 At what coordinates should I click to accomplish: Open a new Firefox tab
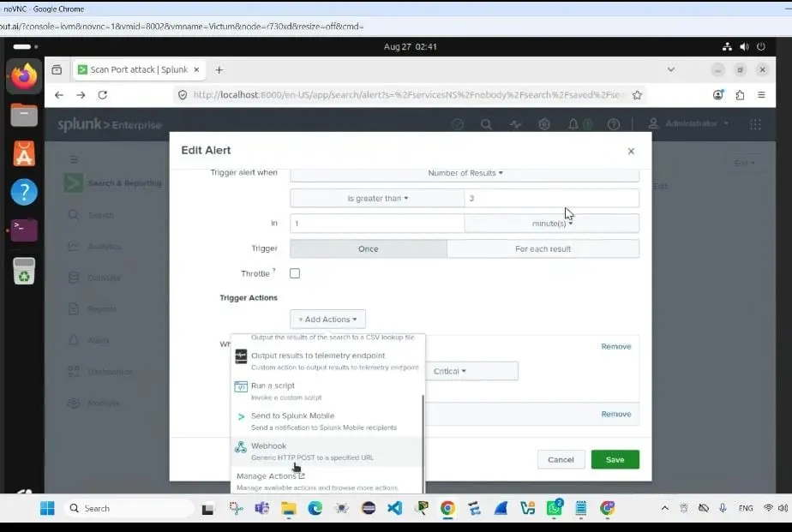pyautogui.click(x=219, y=69)
